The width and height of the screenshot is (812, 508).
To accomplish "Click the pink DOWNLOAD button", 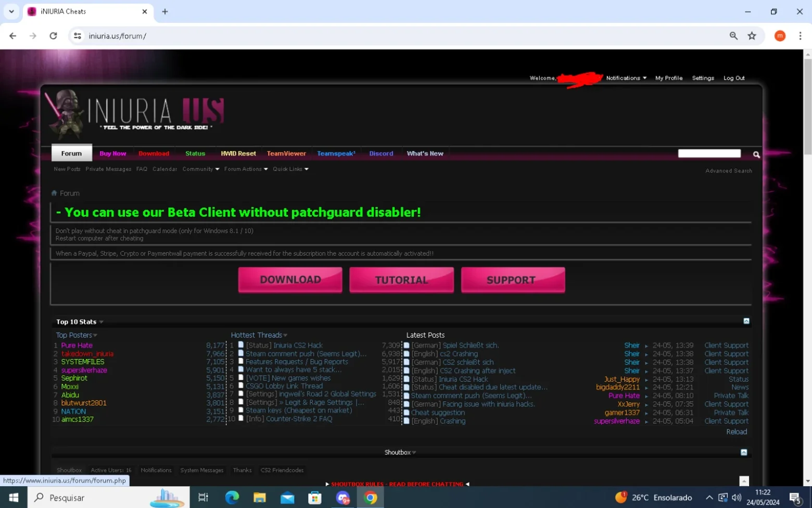I will click(290, 280).
